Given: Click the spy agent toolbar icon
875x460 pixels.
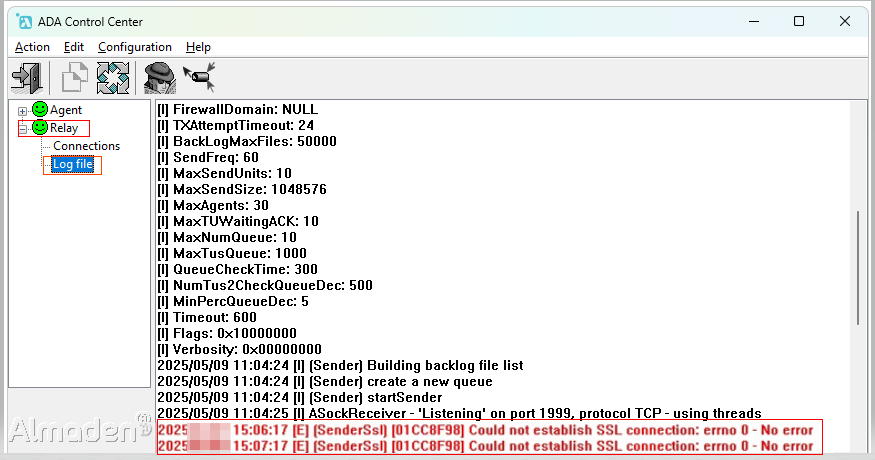Looking at the screenshot, I should coord(160,78).
